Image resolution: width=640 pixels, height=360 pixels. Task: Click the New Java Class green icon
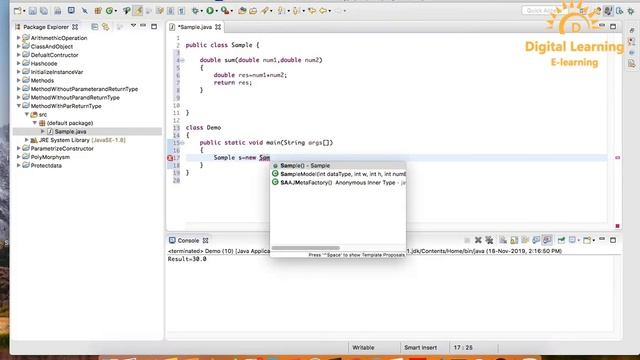point(109,11)
